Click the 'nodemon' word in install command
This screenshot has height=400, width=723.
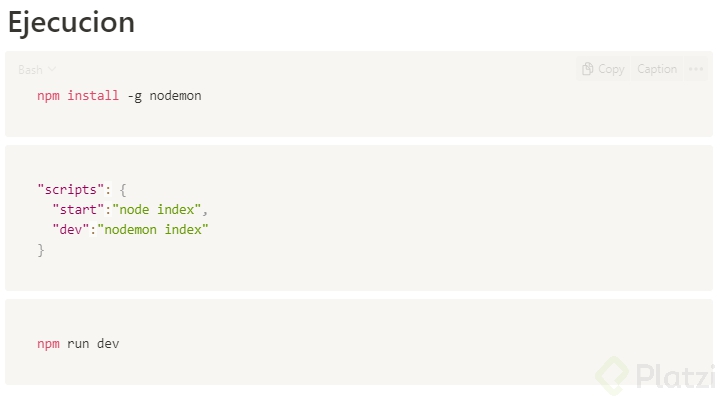click(176, 96)
